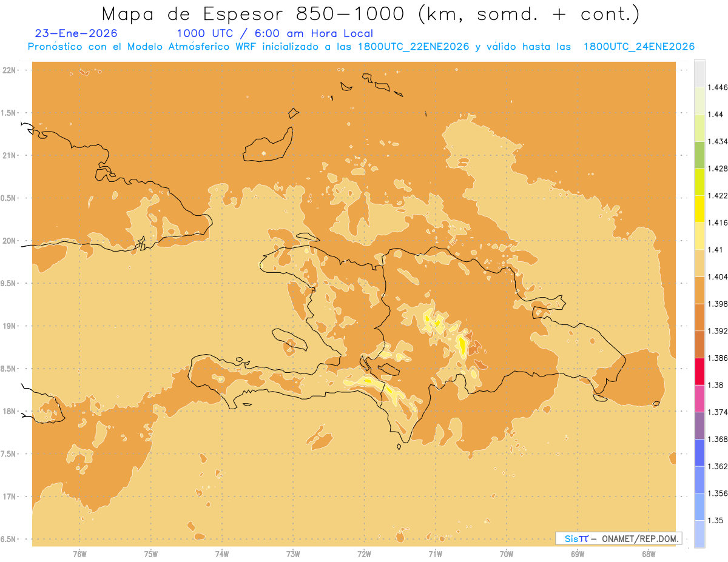Click the blue legend swatch between 1.362 and 1.368
Viewport: 728px width, 562px height.
click(x=699, y=453)
